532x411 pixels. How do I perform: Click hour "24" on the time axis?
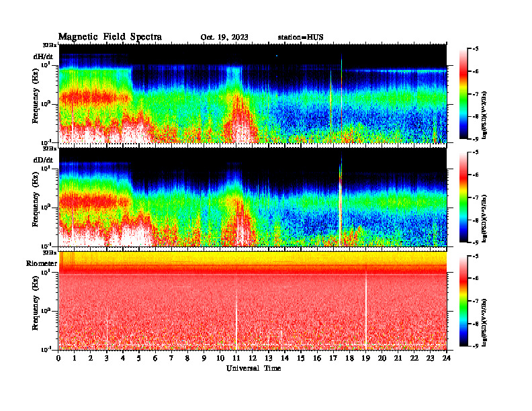(x=446, y=358)
